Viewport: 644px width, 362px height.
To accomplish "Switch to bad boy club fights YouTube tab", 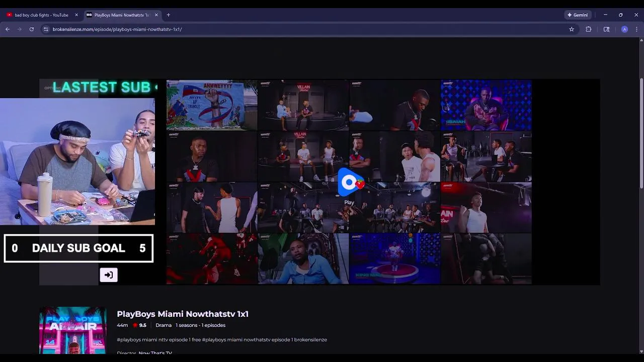I will pyautogui.click(x=41, y=15).
